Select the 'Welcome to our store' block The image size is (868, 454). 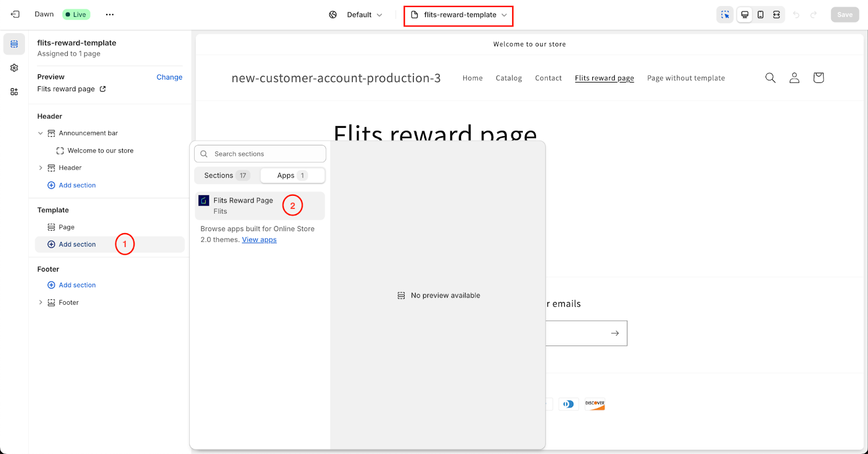click(100, 151)
